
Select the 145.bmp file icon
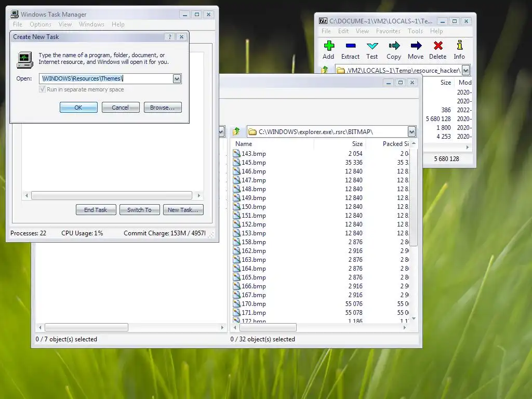click(236, 163)
